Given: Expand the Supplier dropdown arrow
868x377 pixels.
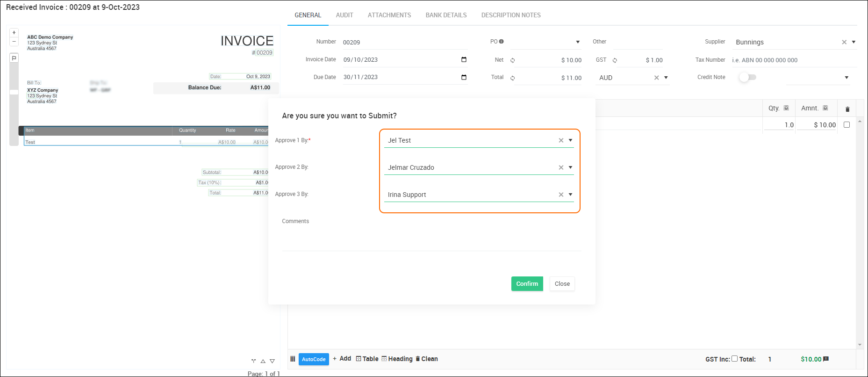Looking at the screenshot, I should click(x=854, y=42).
